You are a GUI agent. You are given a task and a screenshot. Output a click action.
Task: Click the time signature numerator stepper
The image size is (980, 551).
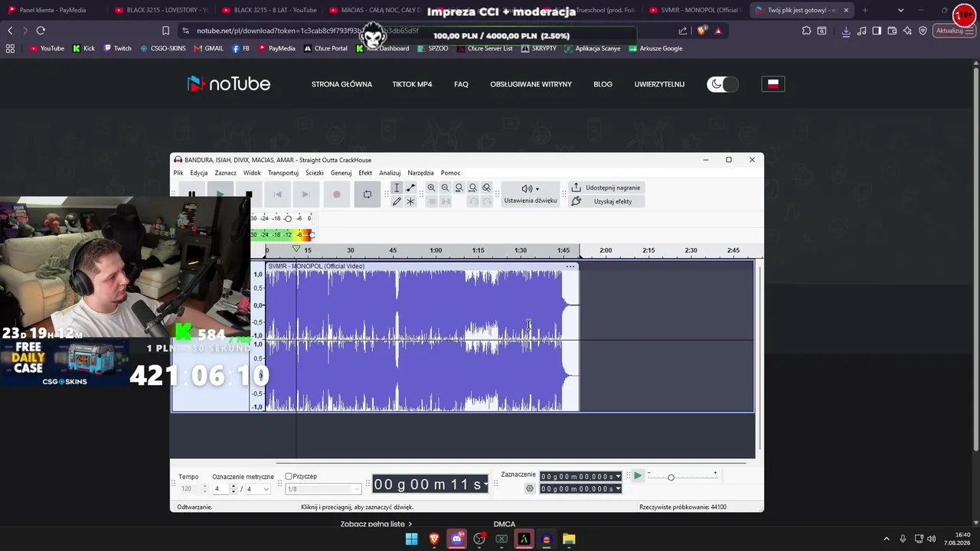point(234,489)
